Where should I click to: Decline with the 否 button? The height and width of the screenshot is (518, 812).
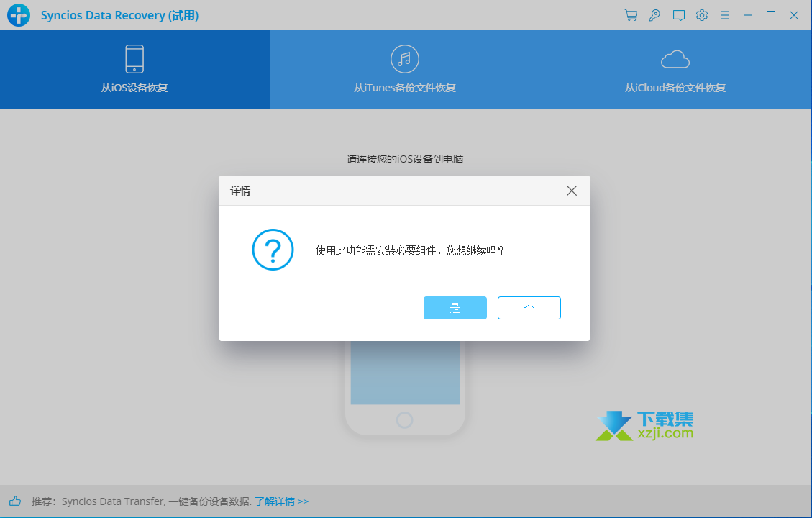pos(529,308)
